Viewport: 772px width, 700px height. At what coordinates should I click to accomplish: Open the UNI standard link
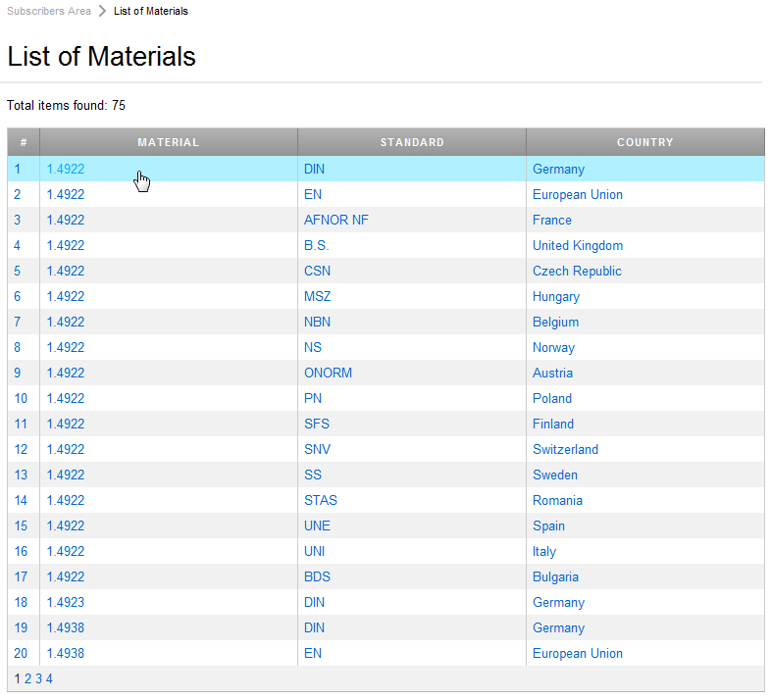click(314, 551)
